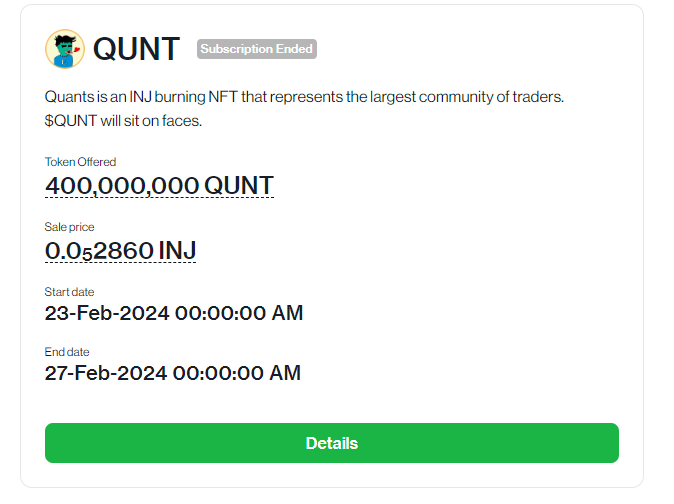The height and width of the screenshot is (504, 674).
Task: Click the end date's 00:00:00 AM time
Action: pyautogui.click(x=236, y=374)
